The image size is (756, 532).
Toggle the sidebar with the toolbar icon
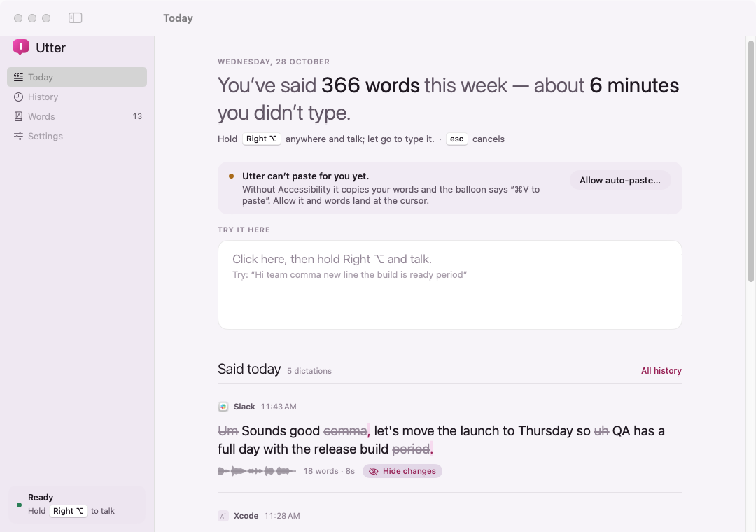75,17
